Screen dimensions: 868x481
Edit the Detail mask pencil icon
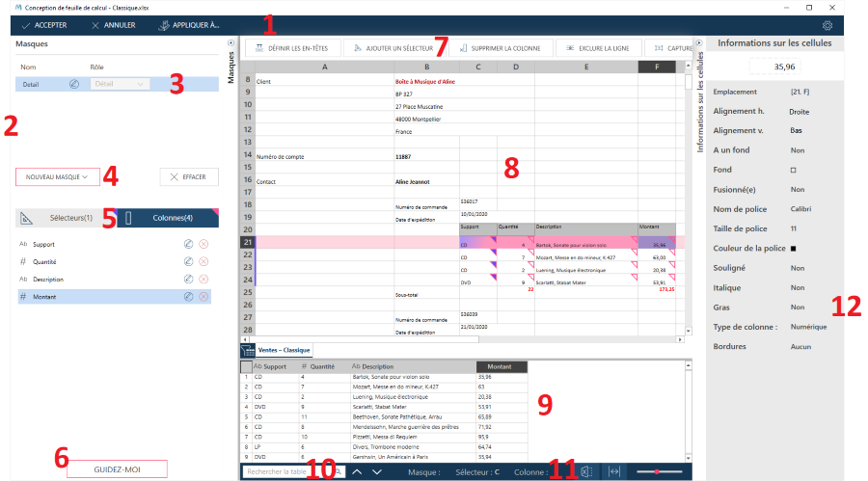pyautogui.click(x=74, y=84)
